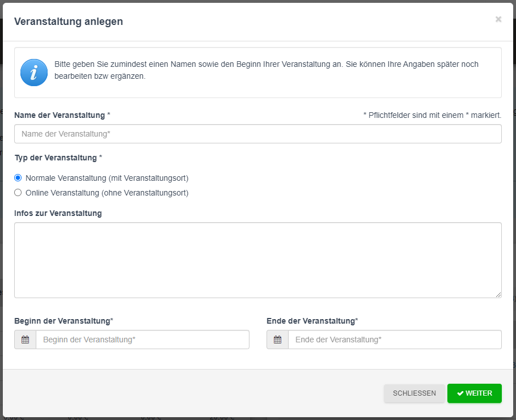Click the textarea resize grip corner
Image resolution: width=516 pixels, height=420 pixels.
498,295
